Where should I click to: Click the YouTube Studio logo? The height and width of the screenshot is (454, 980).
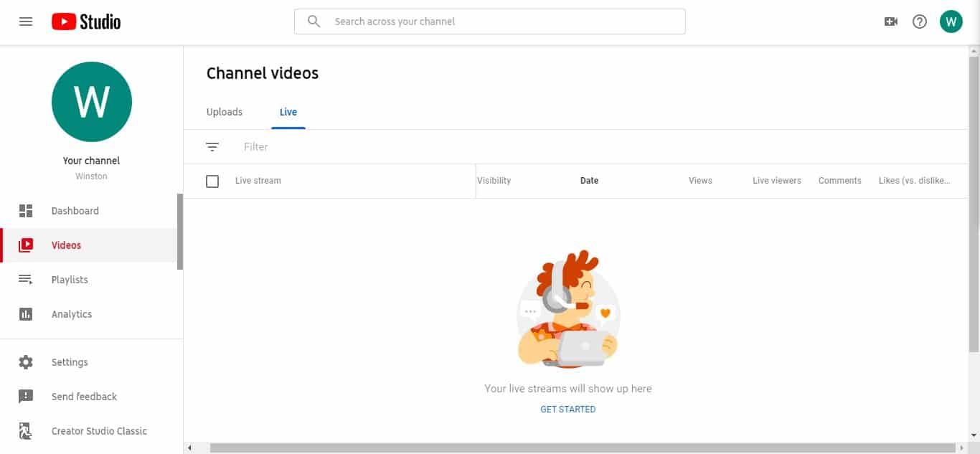click(86, 22)
